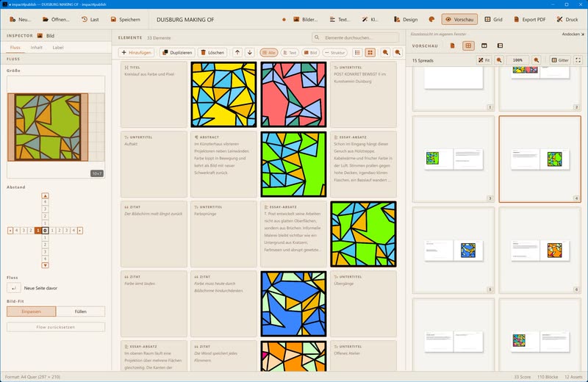Open the KI... assistant
Viewport: 588px width, 382px height.
[x=370, y=20]
